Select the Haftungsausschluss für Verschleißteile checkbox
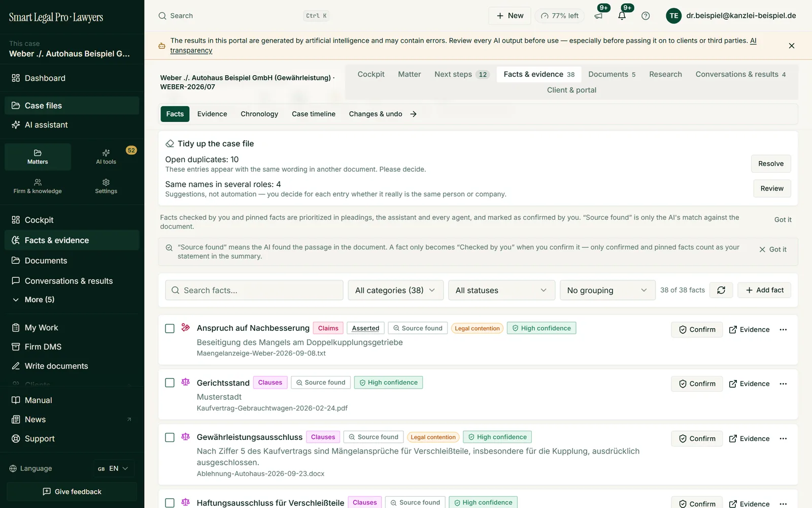The image size is (812, 508). (170, 503)
